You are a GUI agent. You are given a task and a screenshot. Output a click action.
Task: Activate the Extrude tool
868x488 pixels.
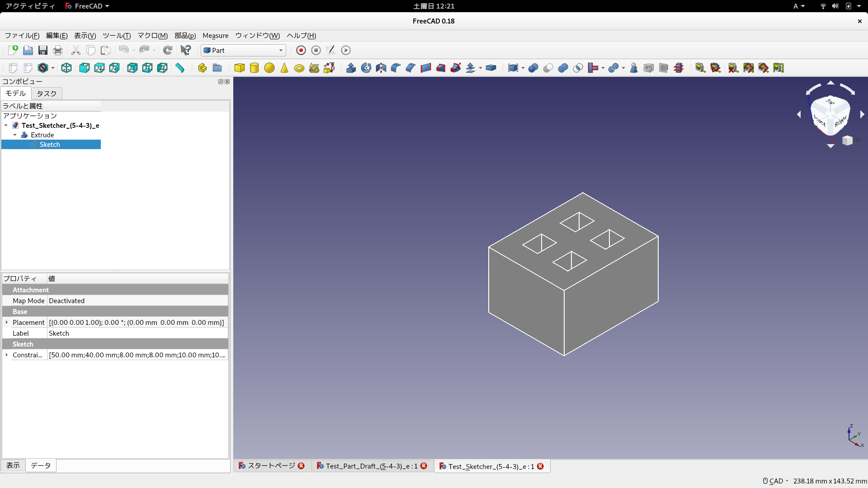tap(351, 68)
